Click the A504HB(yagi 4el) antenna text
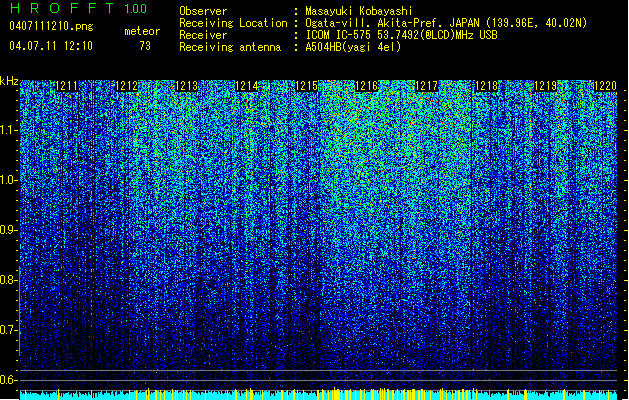The width and height of the screenshot is (629, 400). pyautogui.click(x=353, y=47)
